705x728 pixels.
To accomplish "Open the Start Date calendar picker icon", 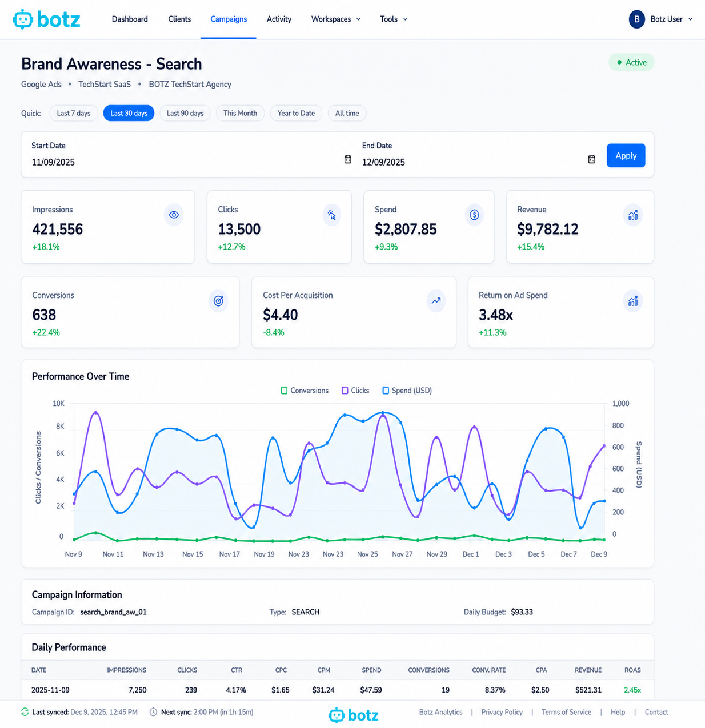I will [x=348, y=159].
